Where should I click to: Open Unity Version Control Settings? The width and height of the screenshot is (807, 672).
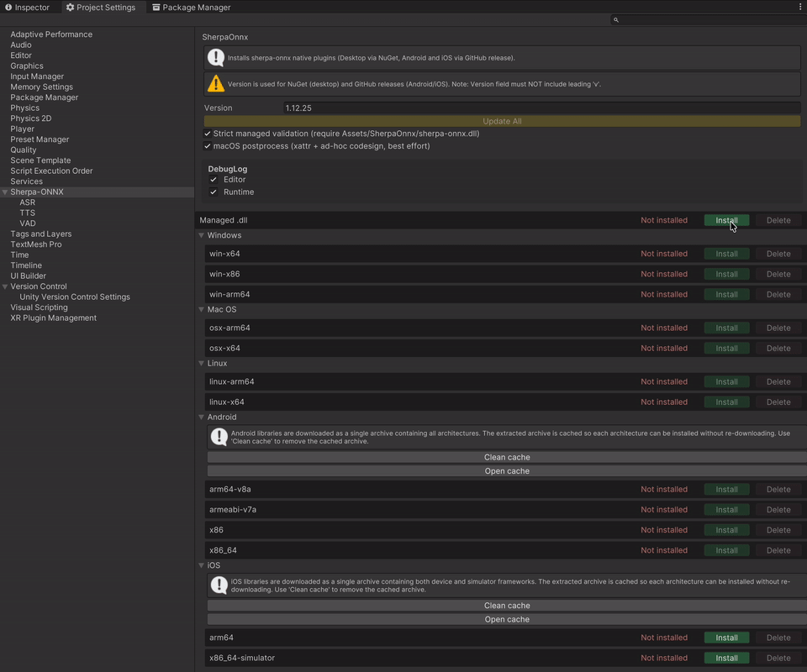[x=75, y=297]
